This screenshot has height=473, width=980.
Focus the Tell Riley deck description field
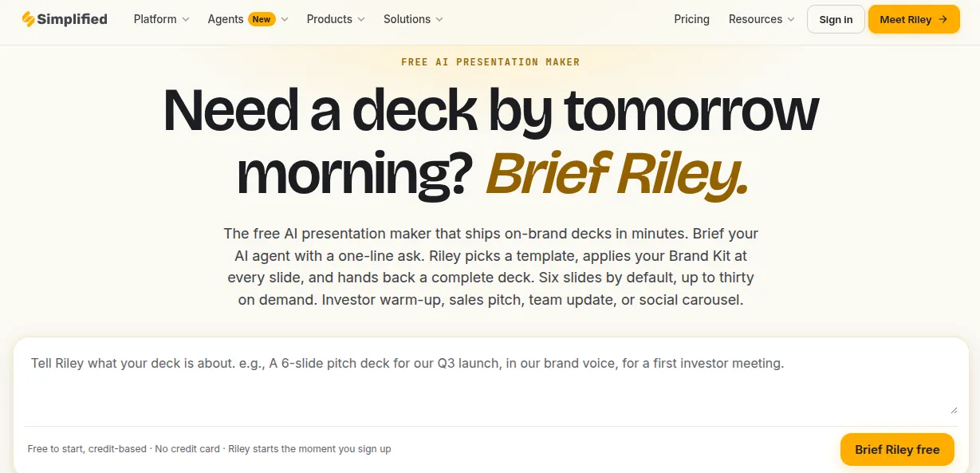click(x=490, y=381)
